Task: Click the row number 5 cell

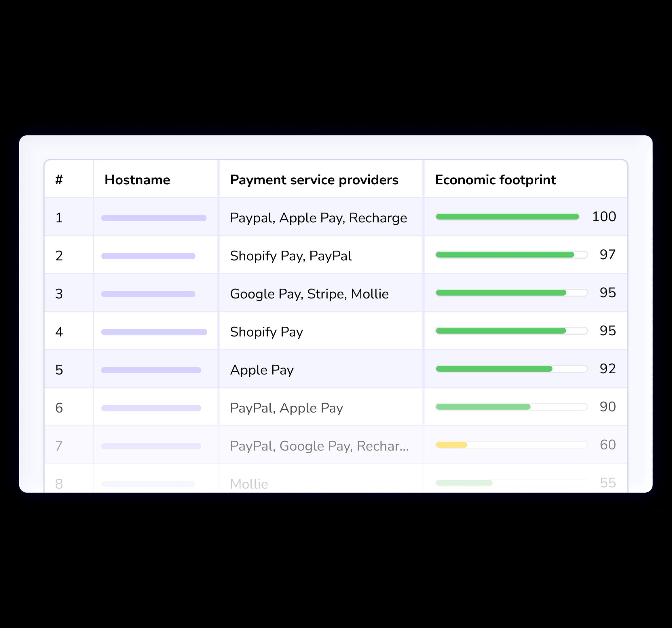Action: (59, 370)
